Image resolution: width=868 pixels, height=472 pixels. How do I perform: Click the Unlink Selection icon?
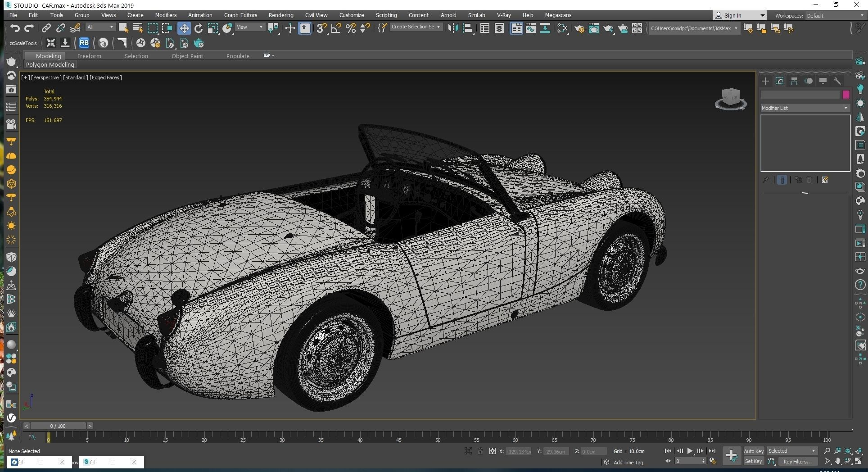(60, 28)
